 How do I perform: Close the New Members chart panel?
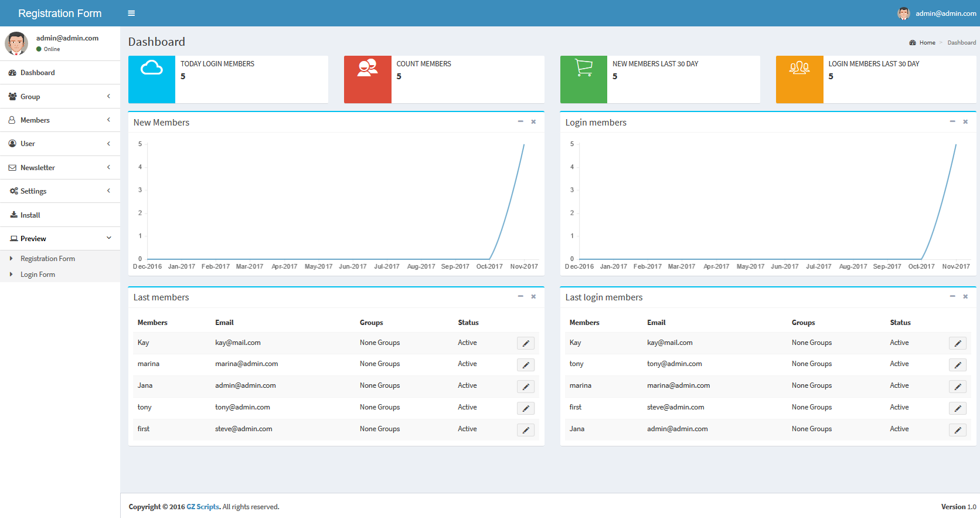pyautogui.click(x=533, y=121)
